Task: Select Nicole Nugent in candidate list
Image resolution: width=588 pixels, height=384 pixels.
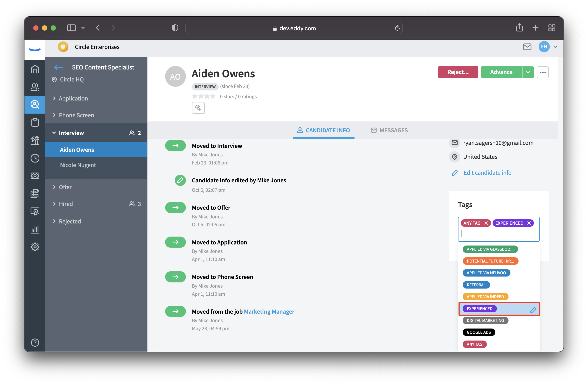Action: [x=96, y=165]
